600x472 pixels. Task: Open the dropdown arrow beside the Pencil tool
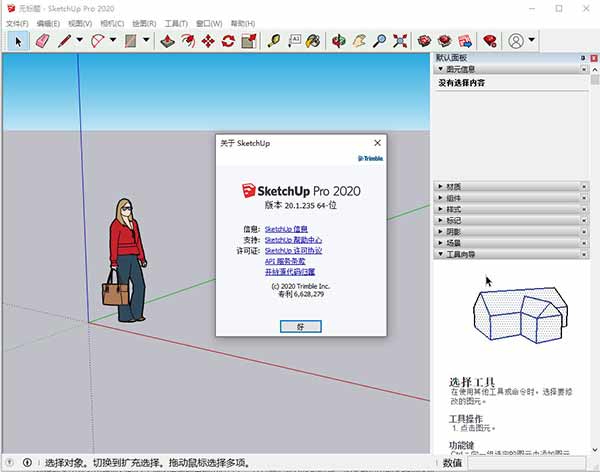point(79,41)
